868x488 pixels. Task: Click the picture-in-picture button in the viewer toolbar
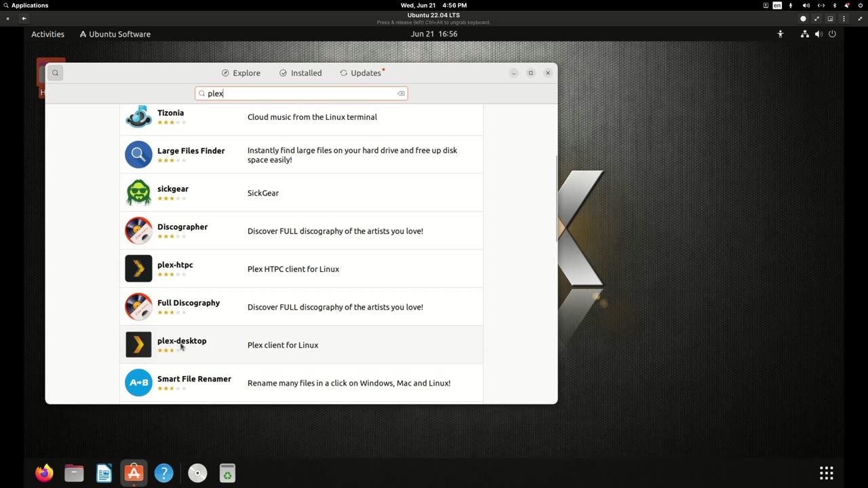[830, 18]
